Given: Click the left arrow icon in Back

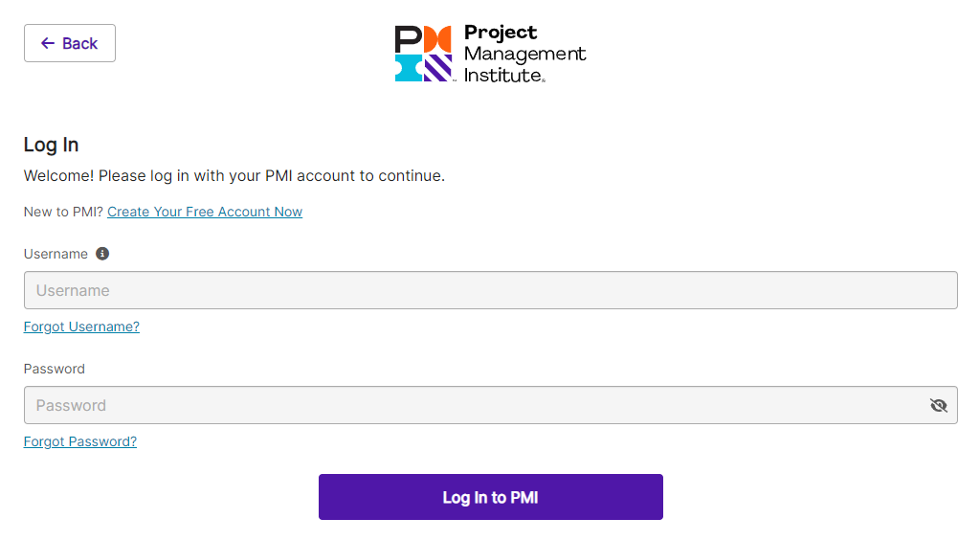Looking at the screenshot, I should coord(47,43).
